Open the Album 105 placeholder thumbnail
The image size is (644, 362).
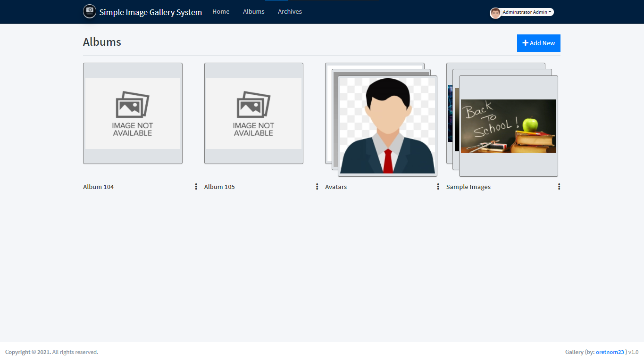coord(254,114)
